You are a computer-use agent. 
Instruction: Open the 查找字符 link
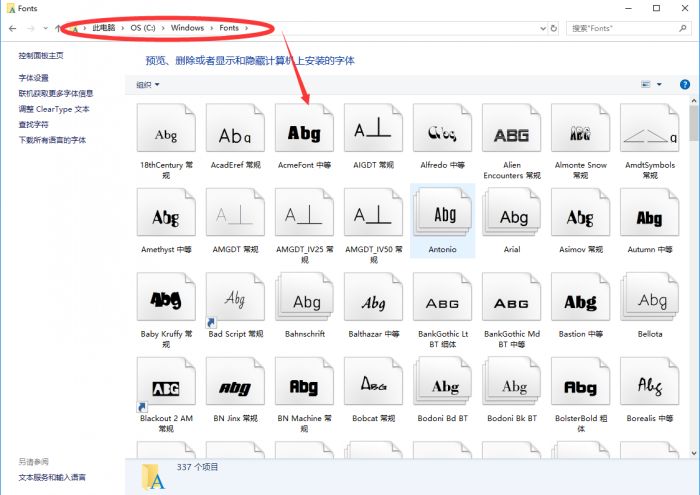tap(33, 125)
